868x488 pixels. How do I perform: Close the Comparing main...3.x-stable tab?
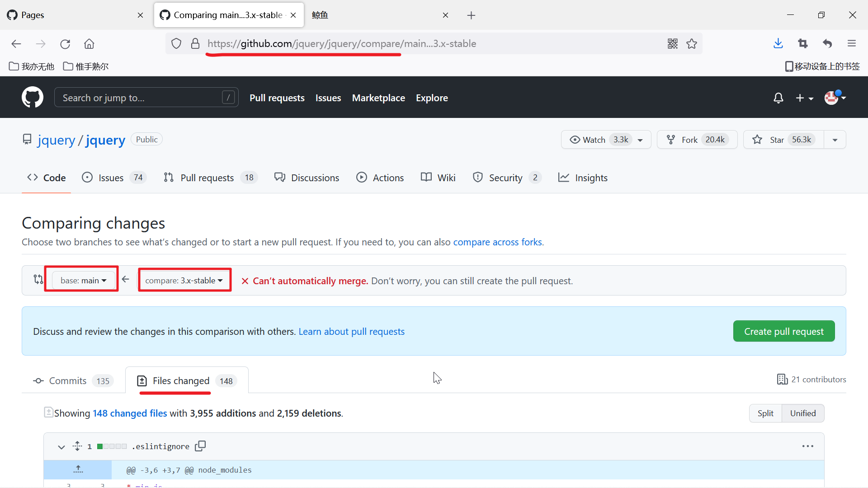pos(293,15)
